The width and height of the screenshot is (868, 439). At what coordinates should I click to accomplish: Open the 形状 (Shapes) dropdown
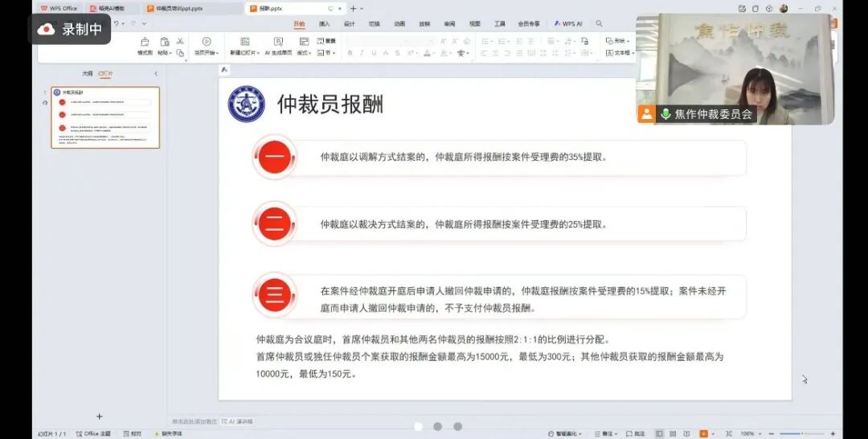tap(618, 41)
